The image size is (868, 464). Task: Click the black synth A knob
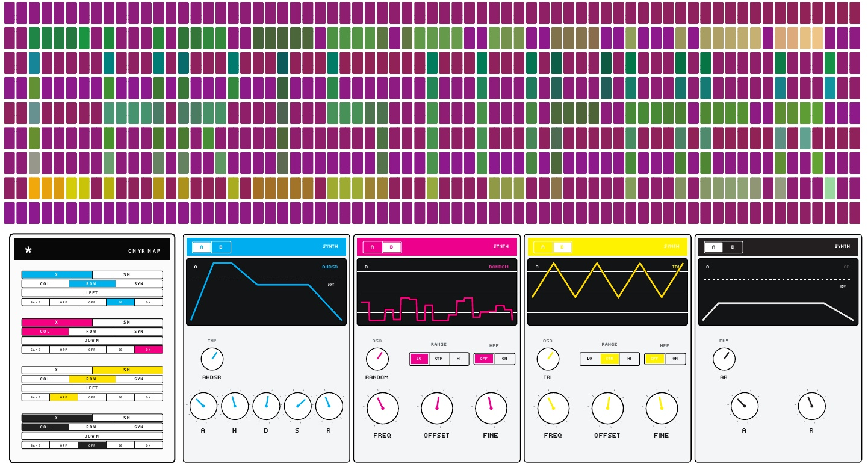(745, 406)
